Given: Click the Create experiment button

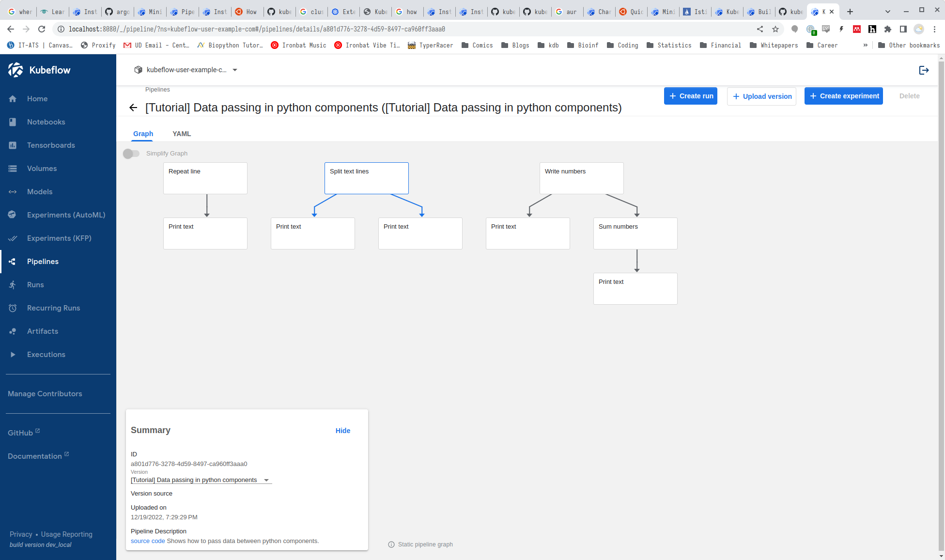Looking at the screenshot, I should [844, 96].
